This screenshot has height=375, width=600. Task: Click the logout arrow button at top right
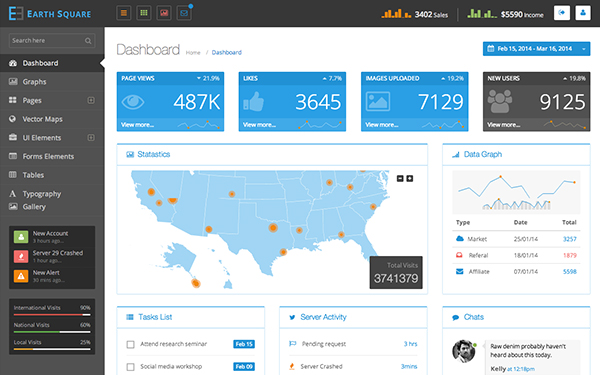tap(562, 13)
